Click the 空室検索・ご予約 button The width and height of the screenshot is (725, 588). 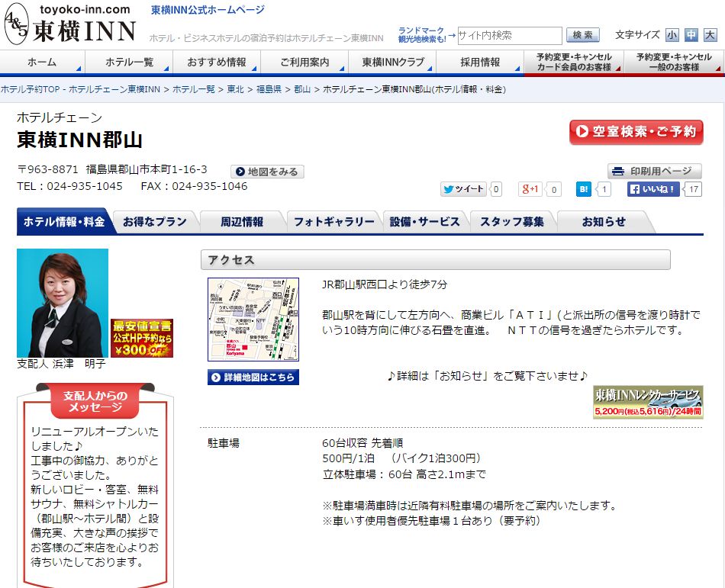click(x=636, y=132)
